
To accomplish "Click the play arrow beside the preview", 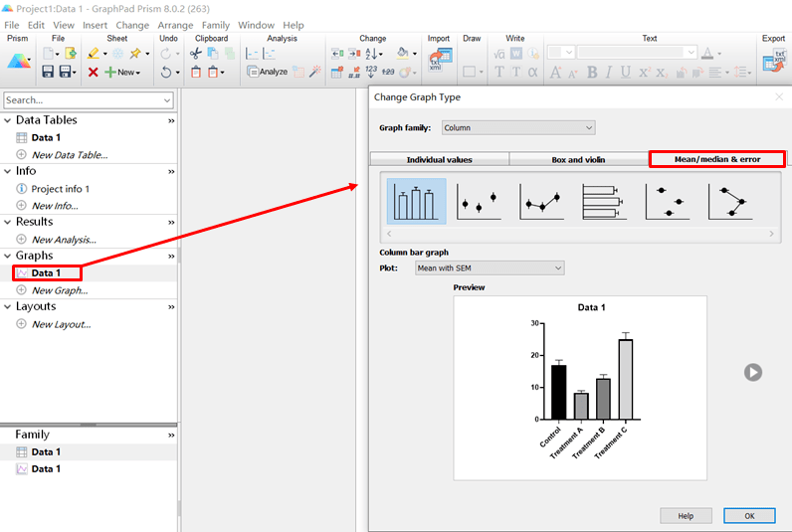I will click(x=753, y=372).
